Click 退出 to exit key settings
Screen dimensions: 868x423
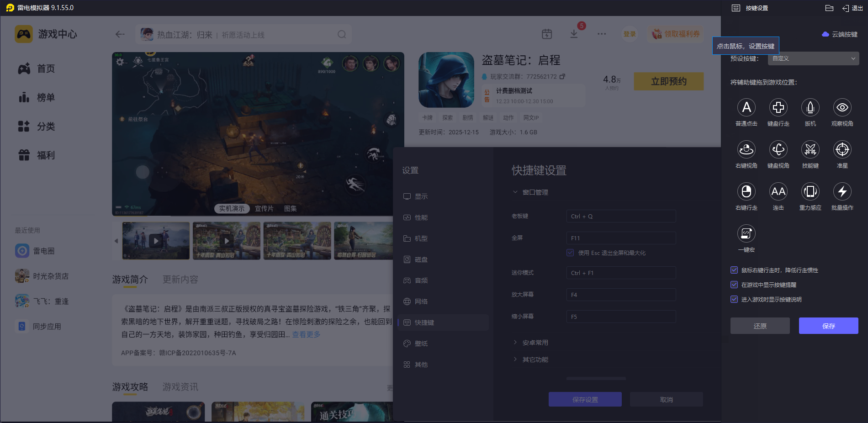click(x=853, y=8)
